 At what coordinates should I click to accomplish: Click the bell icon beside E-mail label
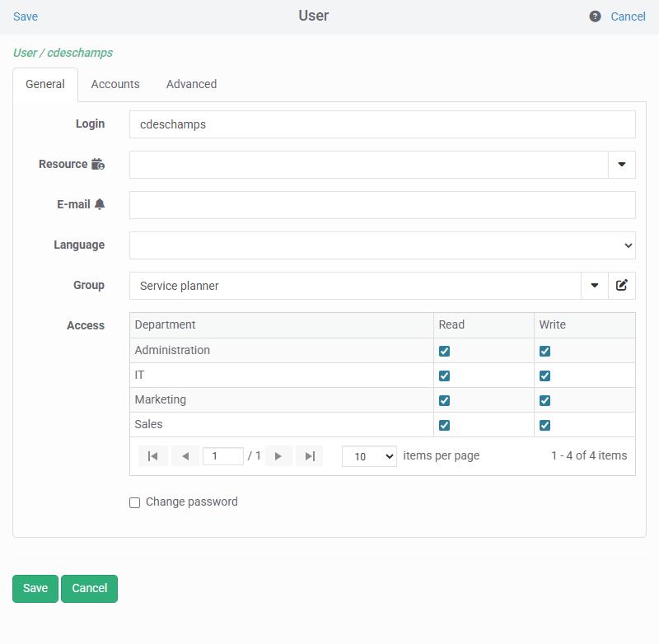tap(100, 204)
